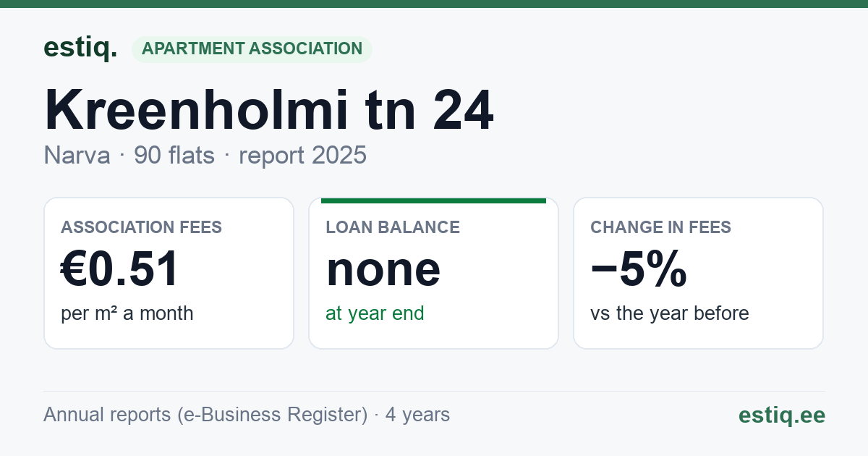Screen dimensions: 868x456
Task: Click the CHANGE IN FEES label
Action: pos(661,227)
